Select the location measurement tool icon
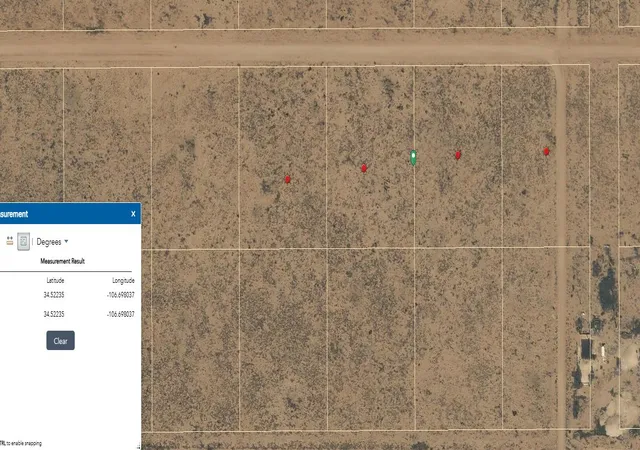 pos(23,241)
